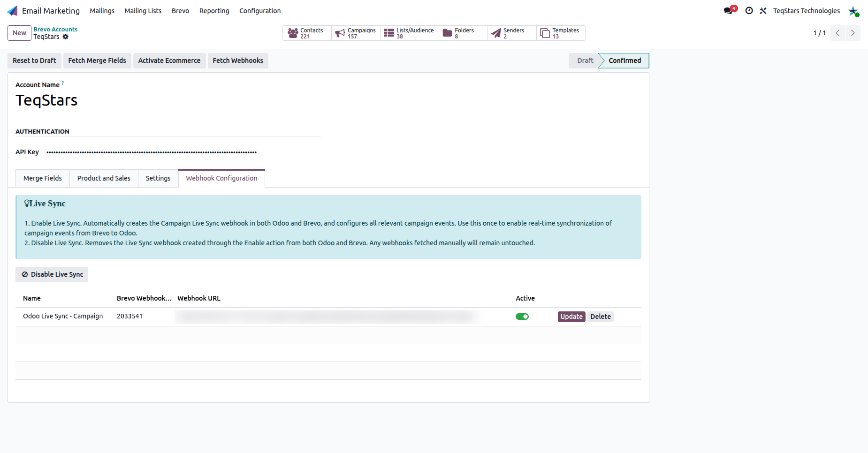Click Brevo Webhook column header
The height and width of the screenshot is (453, 868).
144,298
